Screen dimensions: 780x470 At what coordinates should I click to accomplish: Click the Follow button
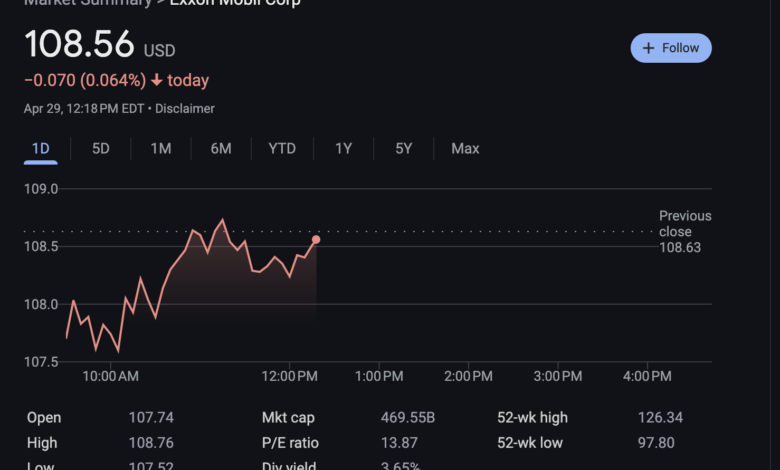[x=671, y=48]
